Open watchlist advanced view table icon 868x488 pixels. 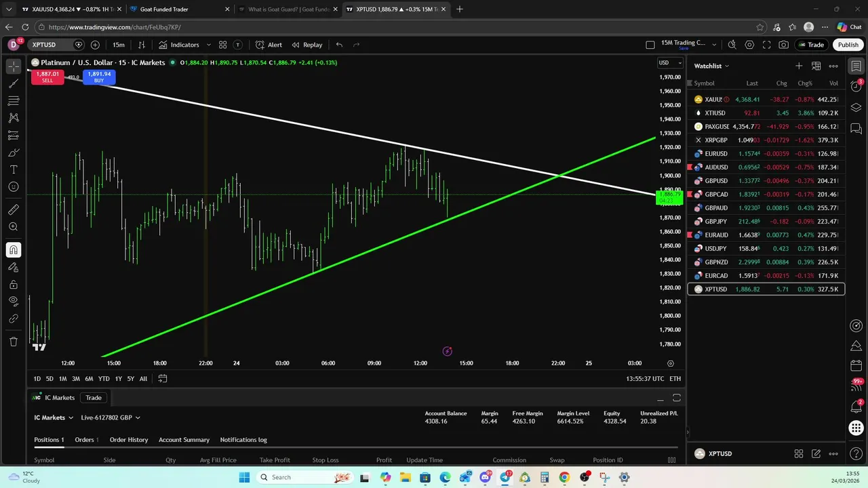pyautogui.click(x=816, y=66)
